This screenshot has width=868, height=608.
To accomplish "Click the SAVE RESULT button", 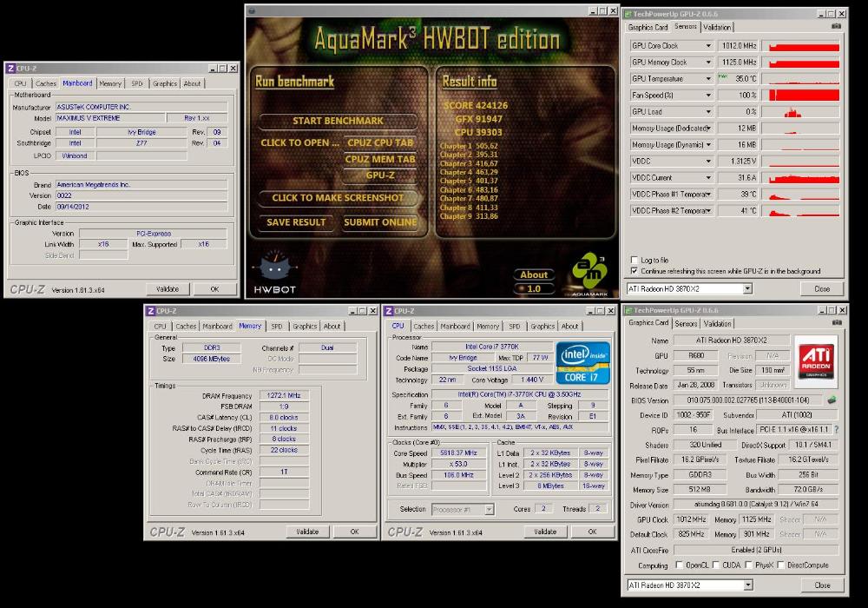I will click(x=296, y=222).
